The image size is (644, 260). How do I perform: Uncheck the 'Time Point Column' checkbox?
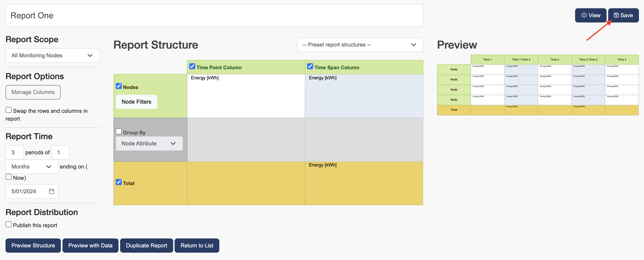pyautogui.click(x=192, y=66)
